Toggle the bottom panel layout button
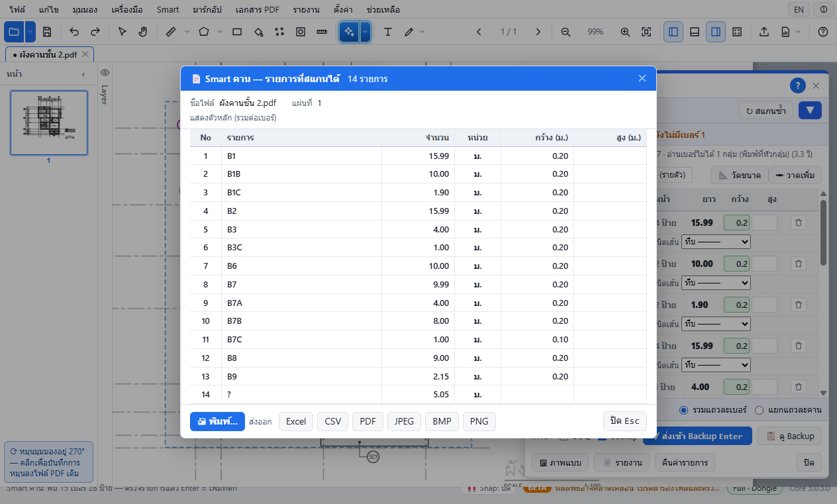837x504 pixels. [695, 32]
